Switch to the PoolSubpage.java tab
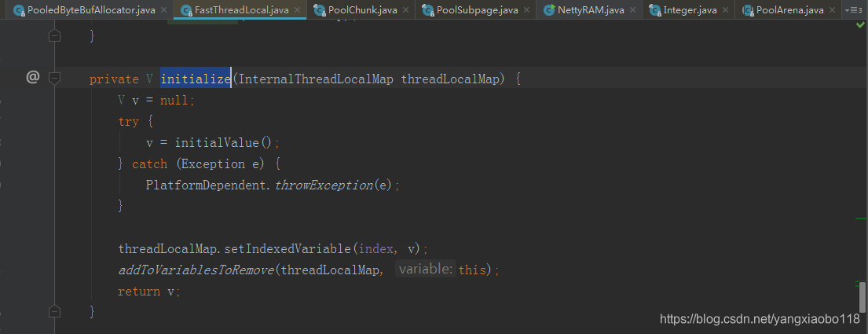The height and width of the screenshot is (334, 868). (475, 10)
